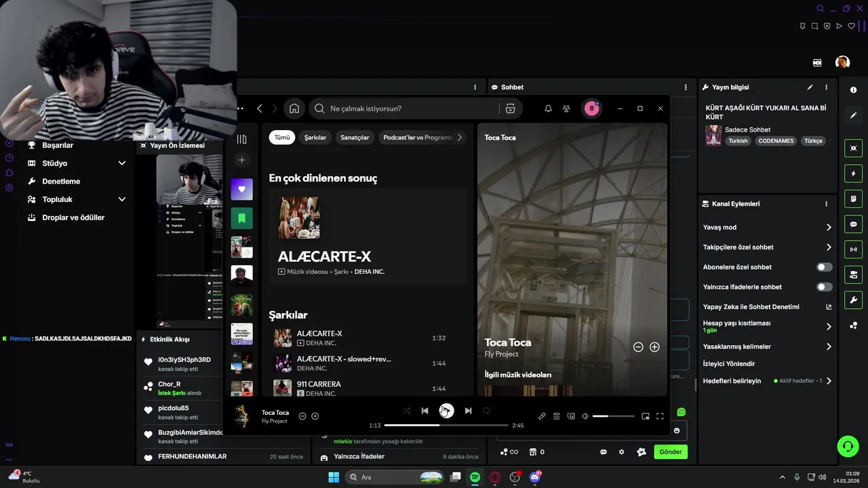Seek within the Spotify song progress bar
This screenshot has width=868, height=488.
446,425
